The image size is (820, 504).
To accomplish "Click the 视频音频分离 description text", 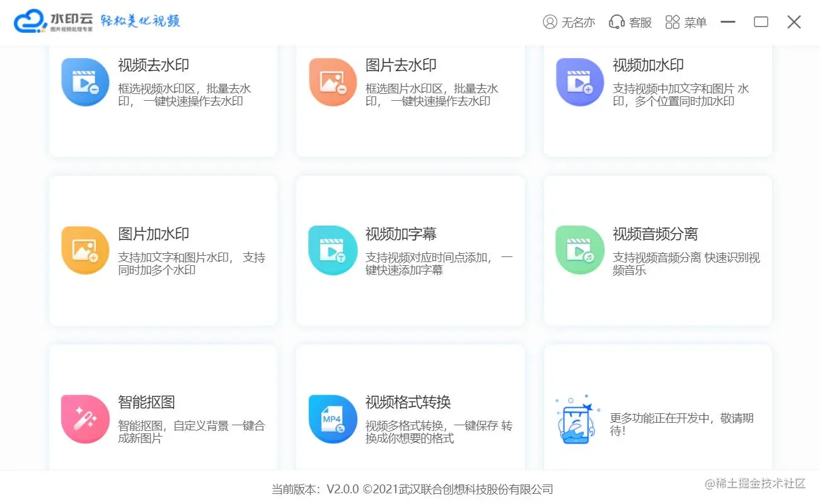I will [686, 264].
